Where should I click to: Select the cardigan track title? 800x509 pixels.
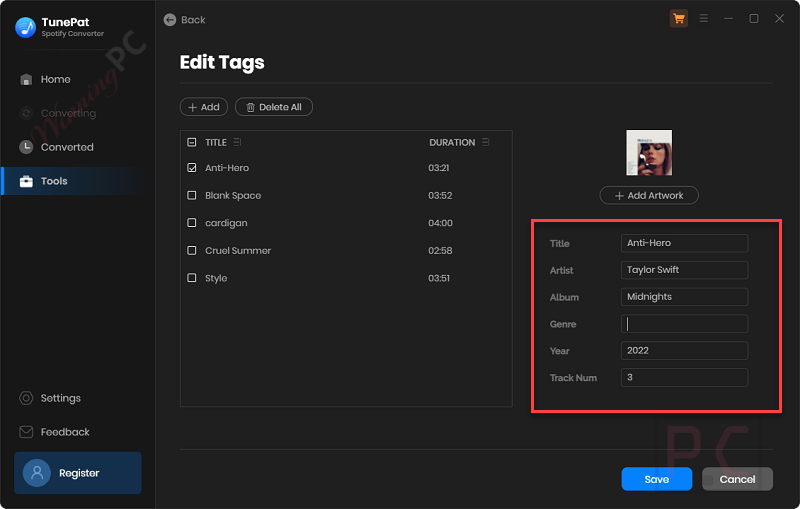click(226, 223)
